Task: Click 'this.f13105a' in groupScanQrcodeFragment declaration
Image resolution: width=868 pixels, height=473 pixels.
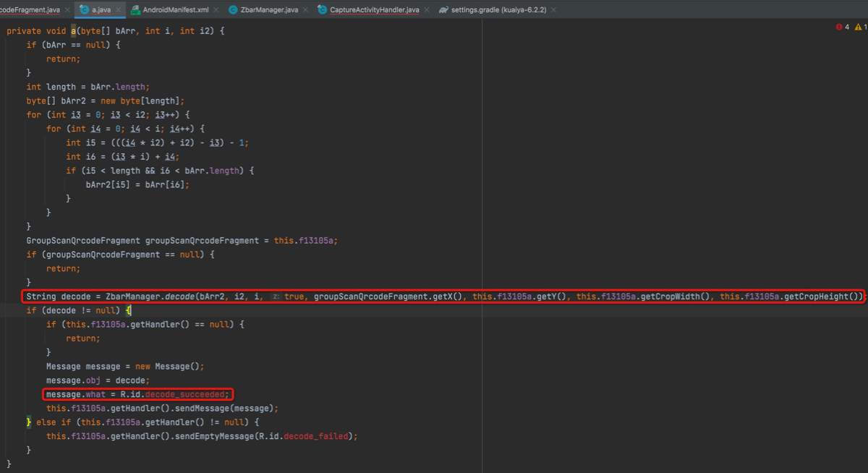Action: coord(303,240)
